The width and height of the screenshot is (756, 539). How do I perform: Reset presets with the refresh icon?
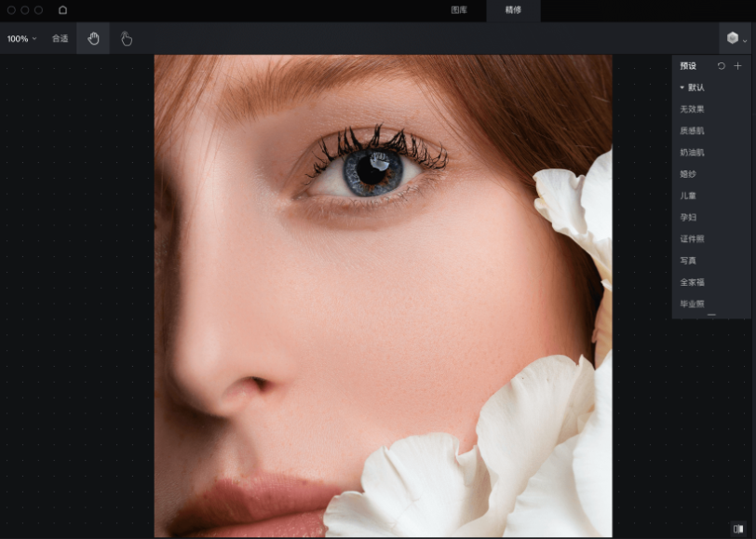721,66
